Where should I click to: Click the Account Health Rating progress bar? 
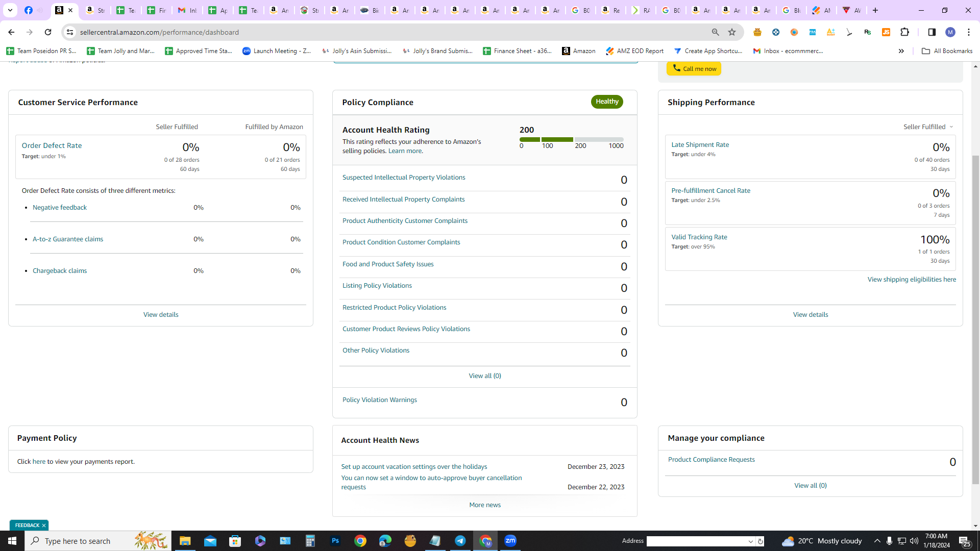click(572, 139)
